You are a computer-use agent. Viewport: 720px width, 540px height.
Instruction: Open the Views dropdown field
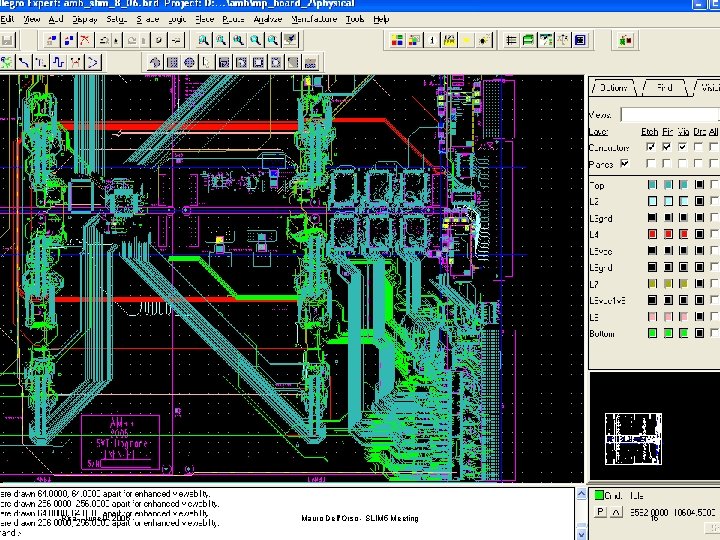click(668, 114)
